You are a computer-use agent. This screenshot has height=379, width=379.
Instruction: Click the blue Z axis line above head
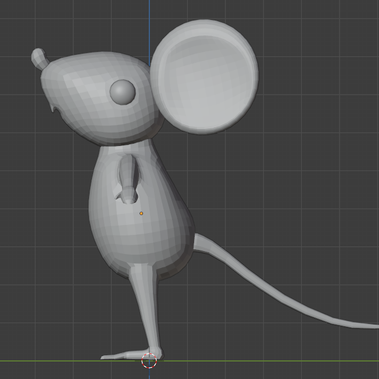(149, 30)
